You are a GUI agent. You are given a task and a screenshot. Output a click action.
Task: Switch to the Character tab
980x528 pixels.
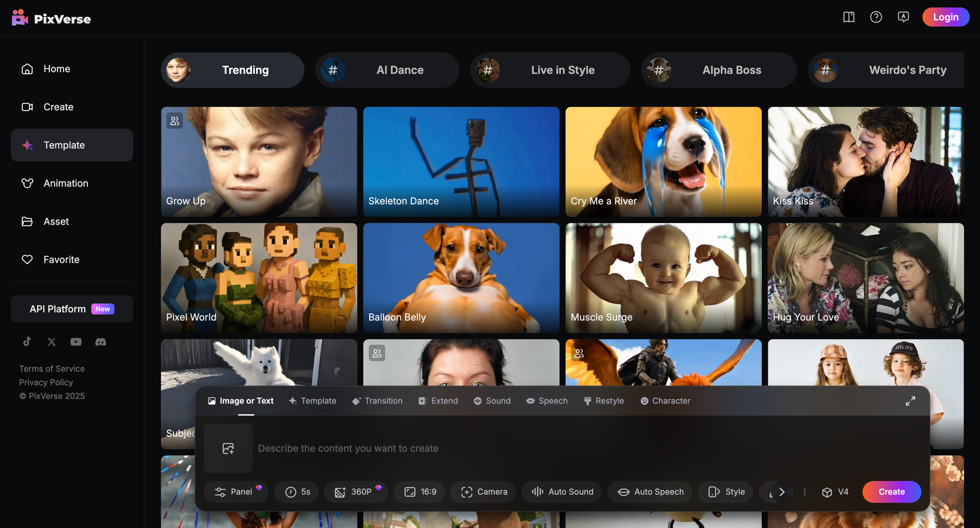665,401
